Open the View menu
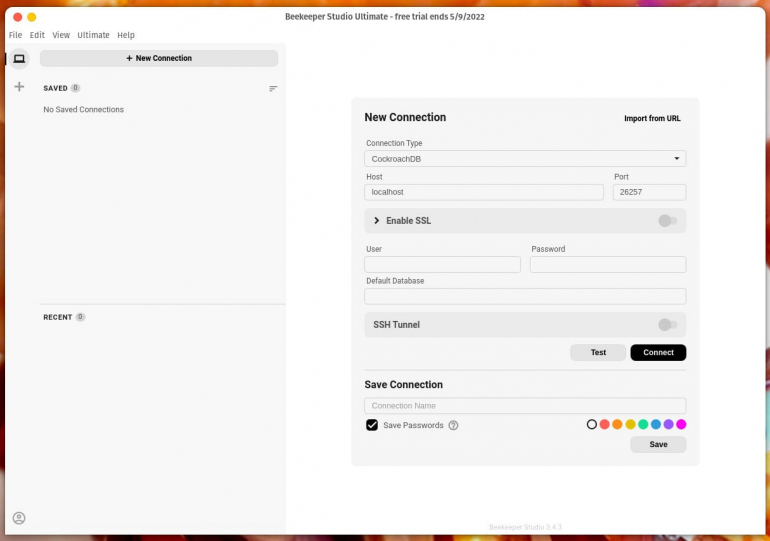Viewport: 770px width, 541px height. click(x=61, y=35)
